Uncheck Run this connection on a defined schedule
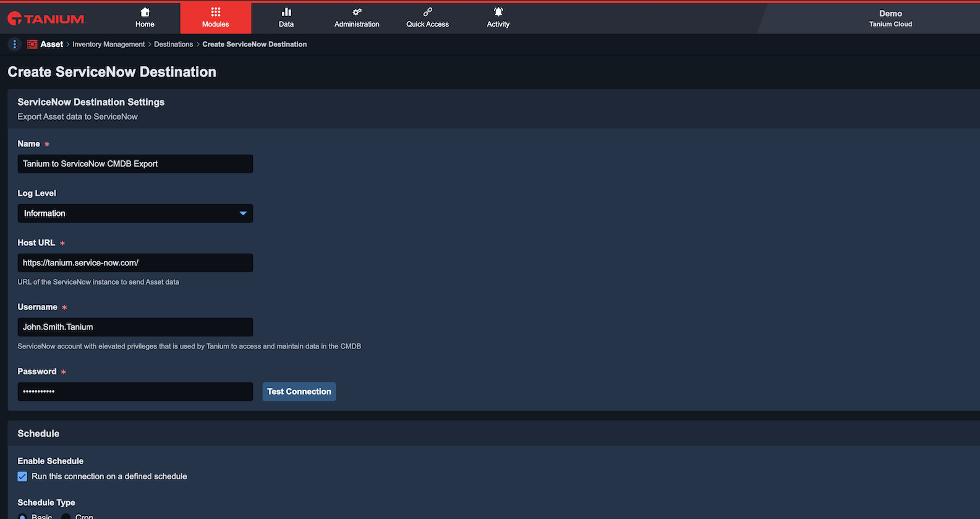Viewport: 980px width, 519px height. pos(22,476)
